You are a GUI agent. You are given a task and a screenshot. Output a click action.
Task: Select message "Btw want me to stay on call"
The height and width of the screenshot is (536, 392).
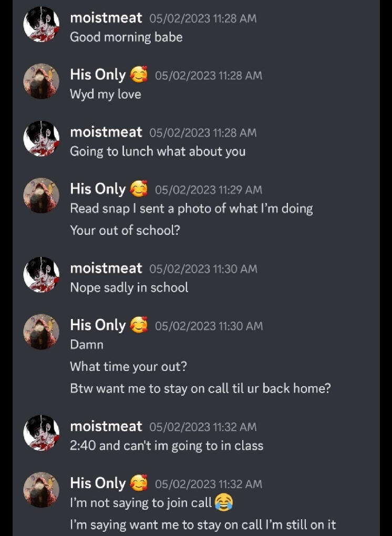200,389
